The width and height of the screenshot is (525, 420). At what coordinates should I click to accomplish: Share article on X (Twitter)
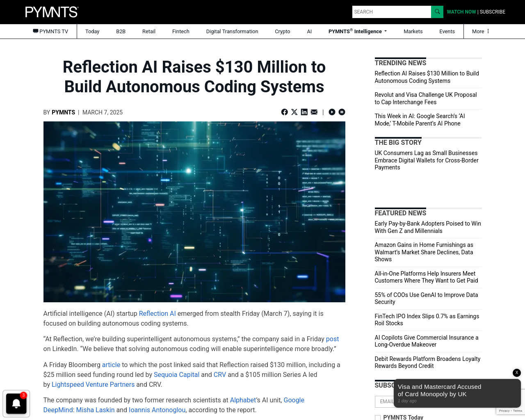[294, 112]
